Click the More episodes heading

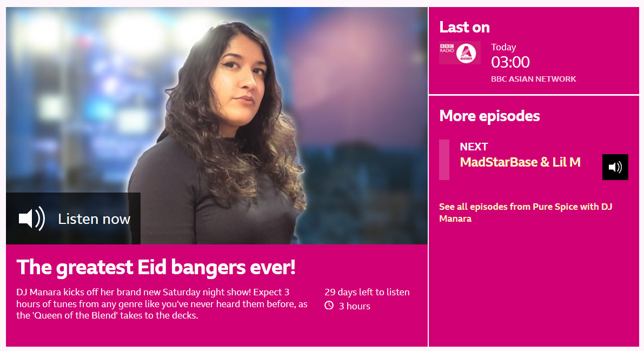click(x=489, y=116)
